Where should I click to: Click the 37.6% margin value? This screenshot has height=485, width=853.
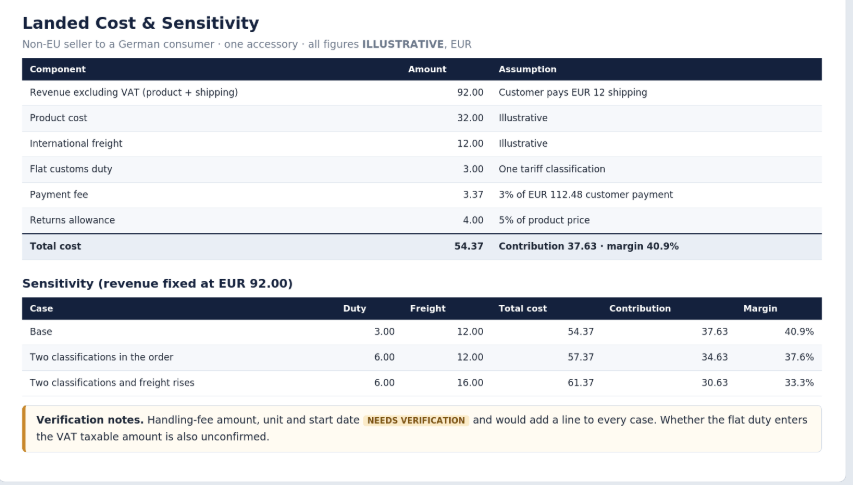[x=799, y=357]
